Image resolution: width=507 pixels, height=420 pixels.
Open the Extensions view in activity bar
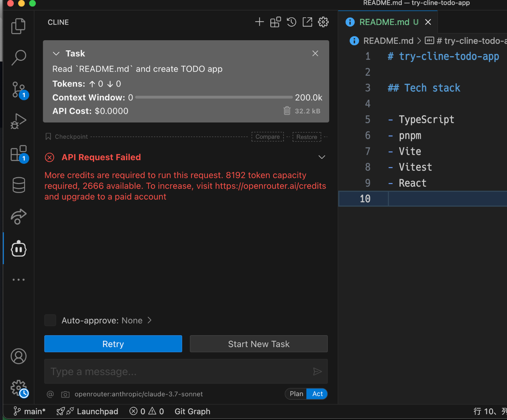pos(18,153)
